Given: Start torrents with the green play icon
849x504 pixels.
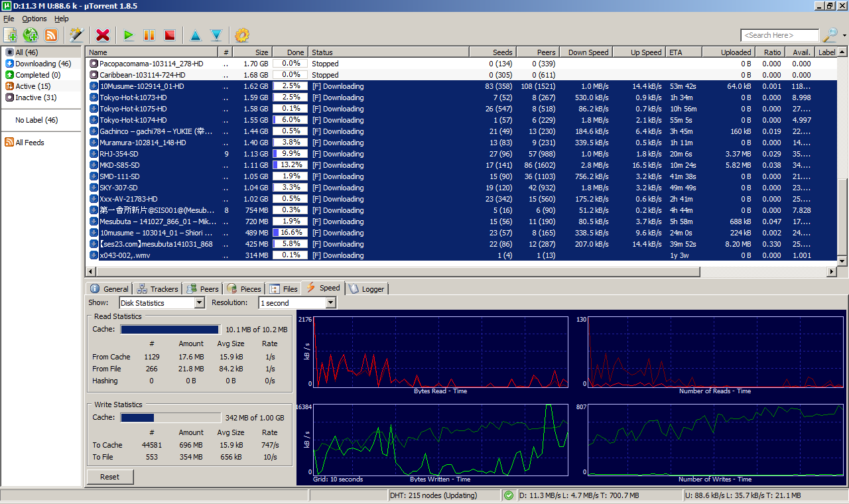Looking at the screenshot, I should pos(129,35).
